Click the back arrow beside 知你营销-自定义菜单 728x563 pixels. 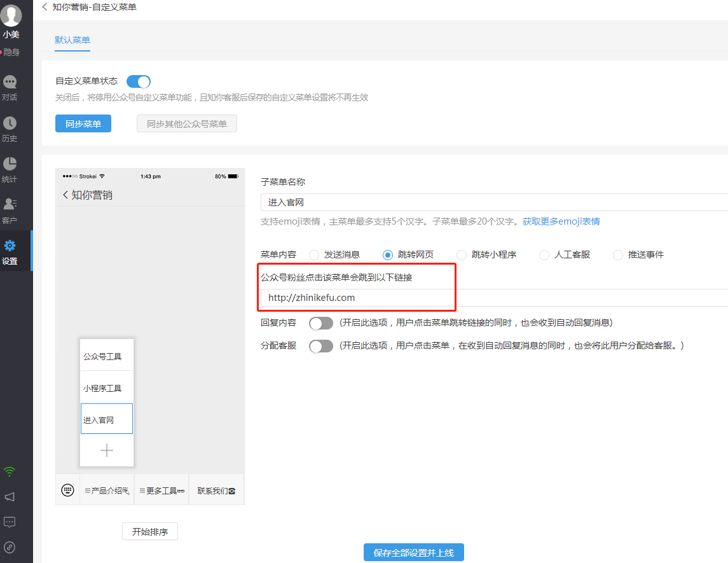pyautogui.click(x=44, y=7)
